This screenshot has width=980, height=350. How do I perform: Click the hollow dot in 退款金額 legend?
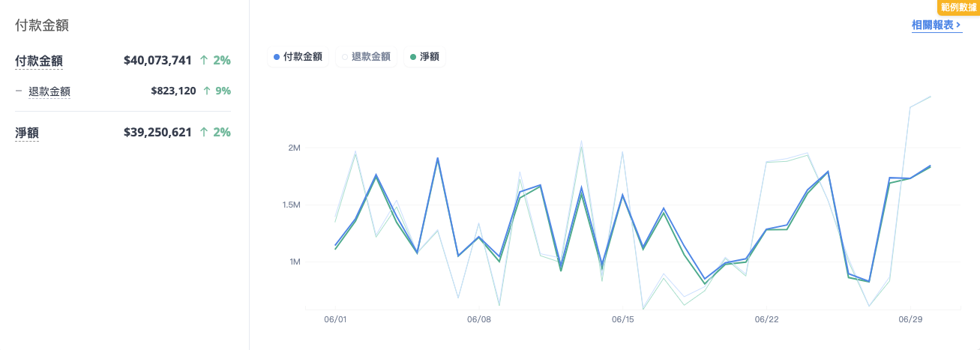tap(345, 57)
